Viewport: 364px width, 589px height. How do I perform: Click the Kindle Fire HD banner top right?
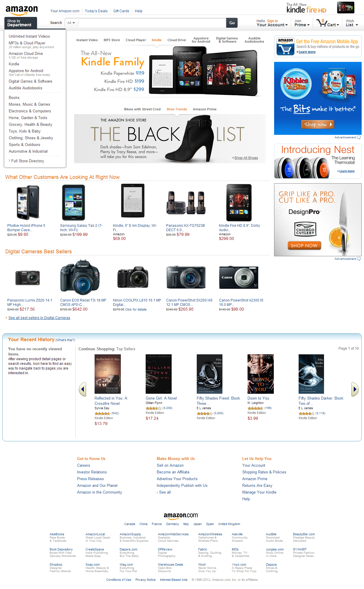click(320, 8)
